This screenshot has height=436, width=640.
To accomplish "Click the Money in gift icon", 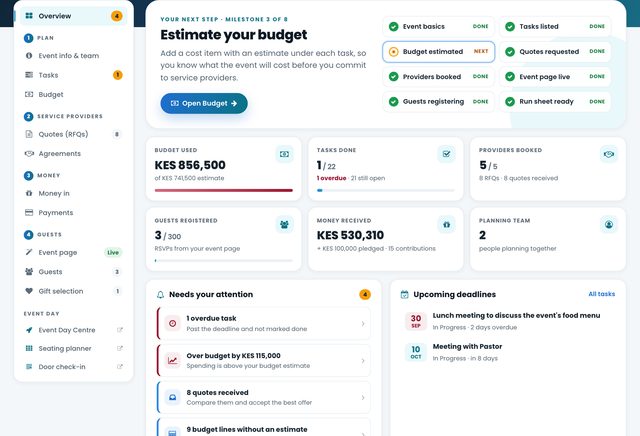I will pos(29,193).
